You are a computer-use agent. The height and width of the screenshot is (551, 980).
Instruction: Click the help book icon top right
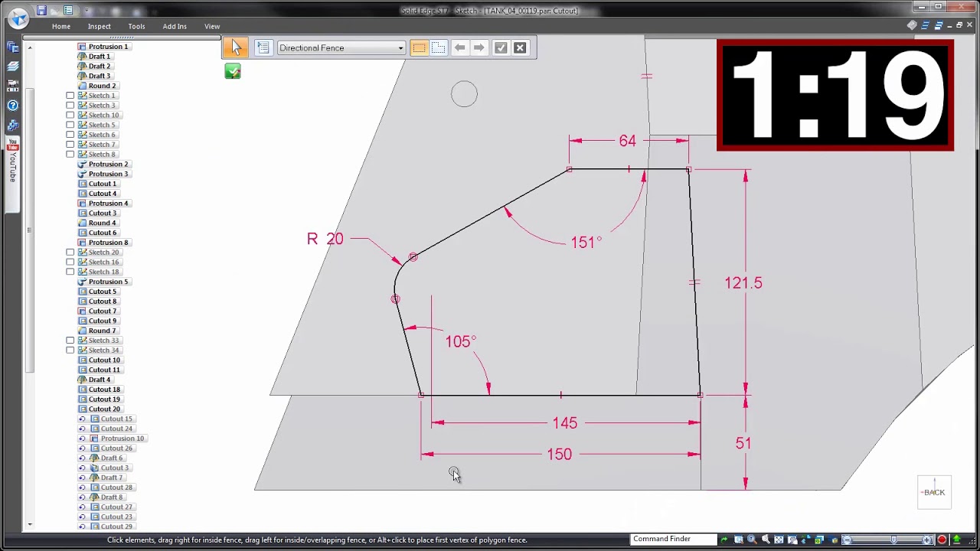(912, 25)
